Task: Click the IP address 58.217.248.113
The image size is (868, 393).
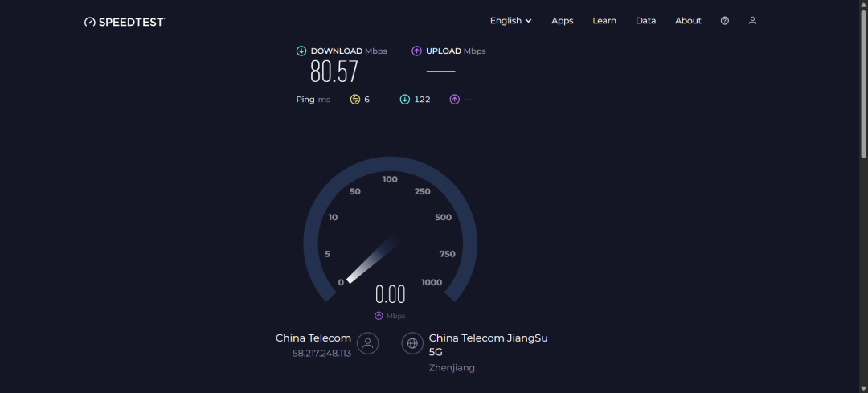Action: tap(321, 353)
